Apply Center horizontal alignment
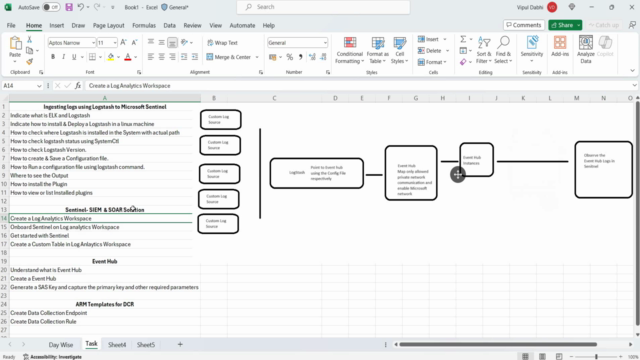The width and height of the screenshot is (640, 360). tap(162, 57)
